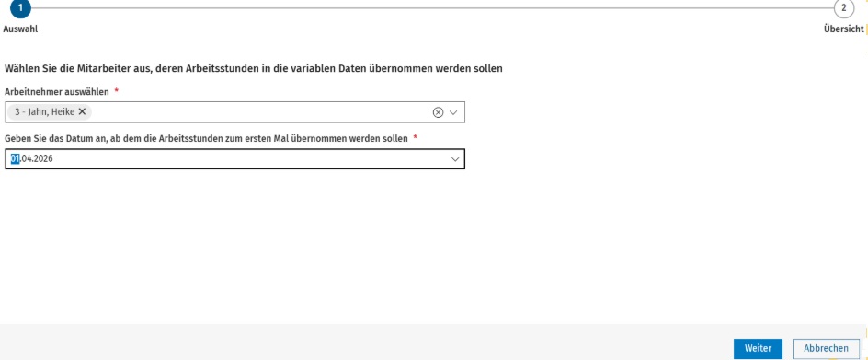Click the heading 'Wählen Sie die Mitarbeiter aus'
This screenshot has width=868, height=360.
click(254, 69)
